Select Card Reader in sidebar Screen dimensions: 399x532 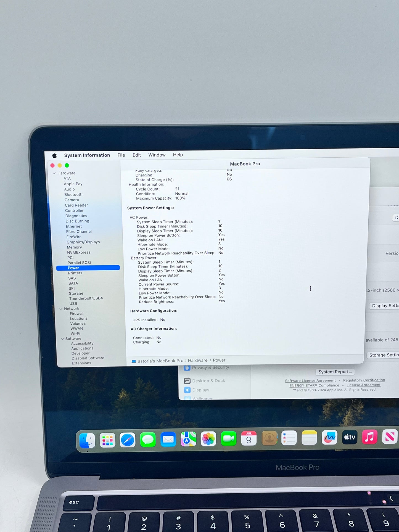point(76,205)
